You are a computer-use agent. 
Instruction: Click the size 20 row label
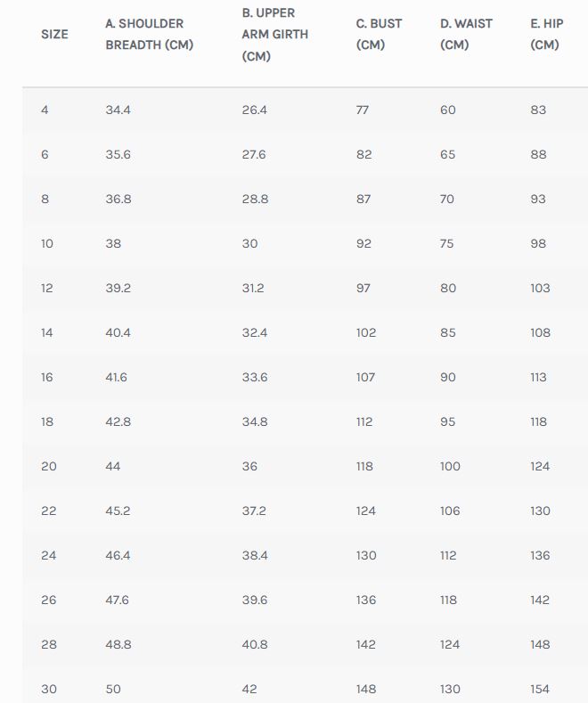48,466
